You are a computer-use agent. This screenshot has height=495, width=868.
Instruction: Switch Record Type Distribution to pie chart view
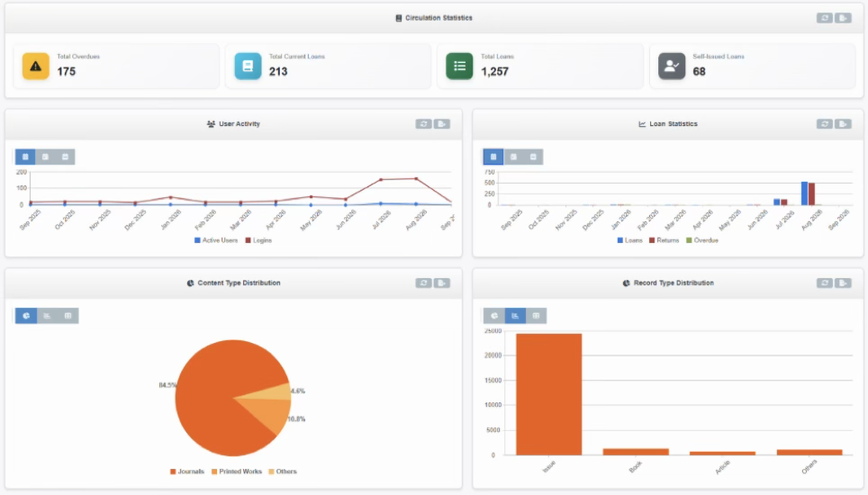coord(493,316)
